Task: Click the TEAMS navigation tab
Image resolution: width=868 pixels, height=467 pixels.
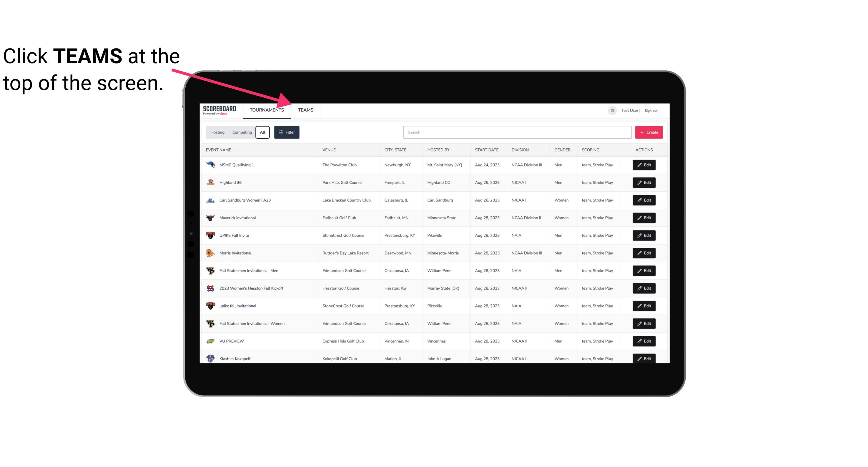Action: pyautogui.click(x=305, y=110)
